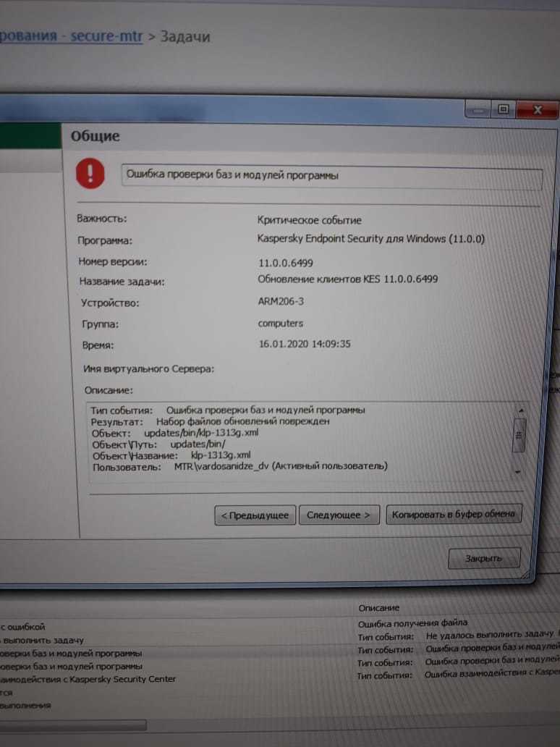
Task: Click 'Программа:' label
Action: [x=105, y=240]
